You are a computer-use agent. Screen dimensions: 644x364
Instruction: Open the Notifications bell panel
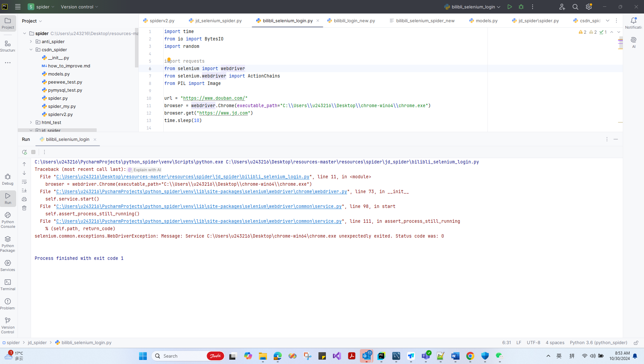coord(634,23)
